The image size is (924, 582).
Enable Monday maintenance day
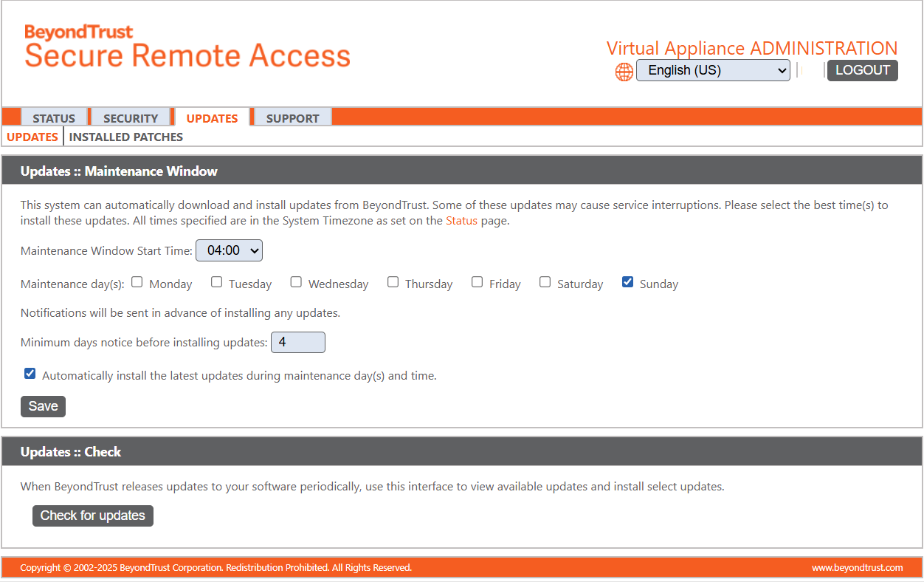pyautogui.click(x=137, y=282)
